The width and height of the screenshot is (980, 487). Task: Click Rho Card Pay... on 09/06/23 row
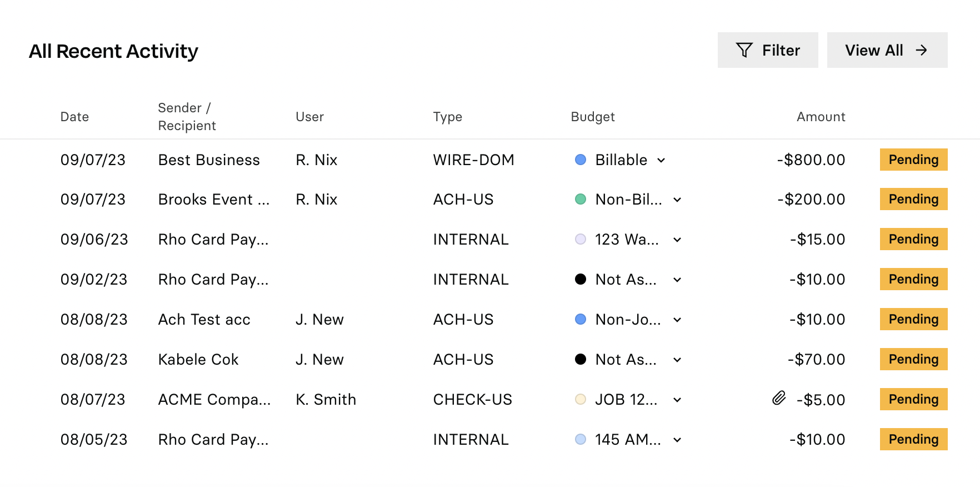coord(213,240)
